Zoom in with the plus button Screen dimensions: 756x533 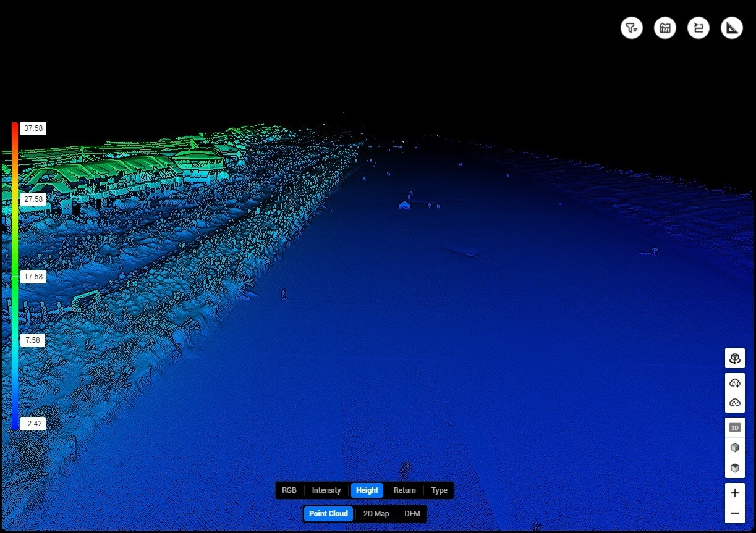[x=734, y=493]
